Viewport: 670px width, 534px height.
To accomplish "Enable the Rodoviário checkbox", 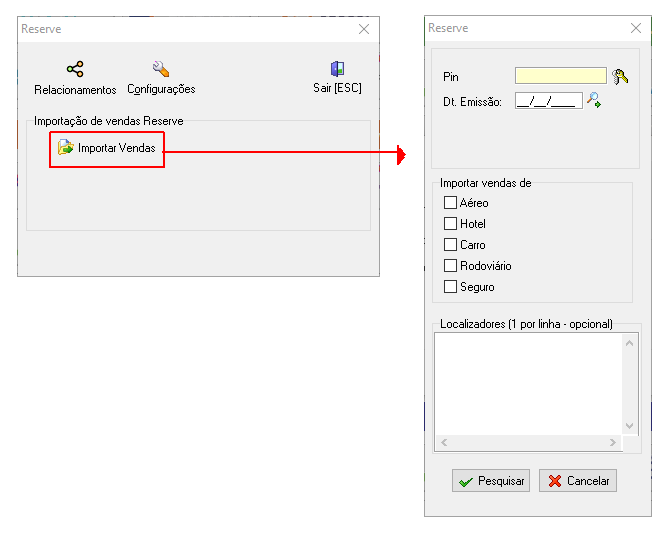I will [450, 265].
